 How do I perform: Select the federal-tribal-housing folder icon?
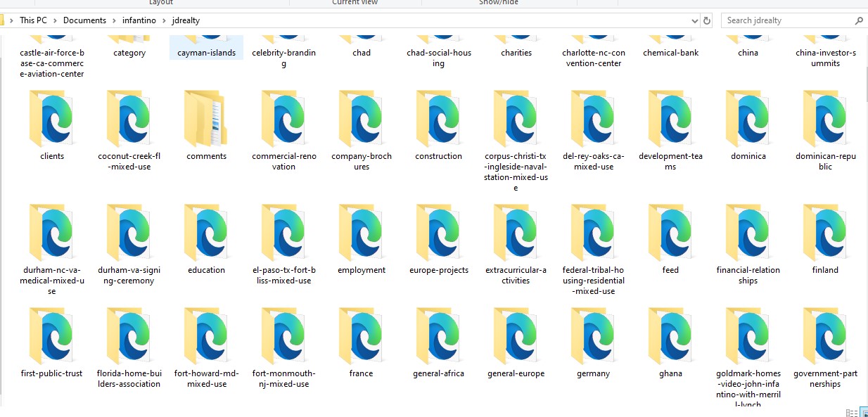point(593,232)
